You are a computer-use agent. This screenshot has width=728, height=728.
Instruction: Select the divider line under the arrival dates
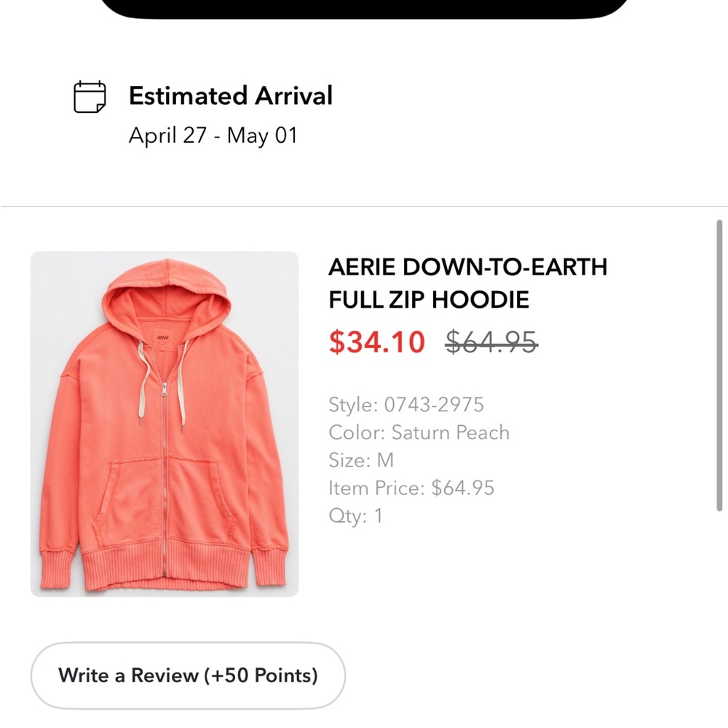[364, 206]
